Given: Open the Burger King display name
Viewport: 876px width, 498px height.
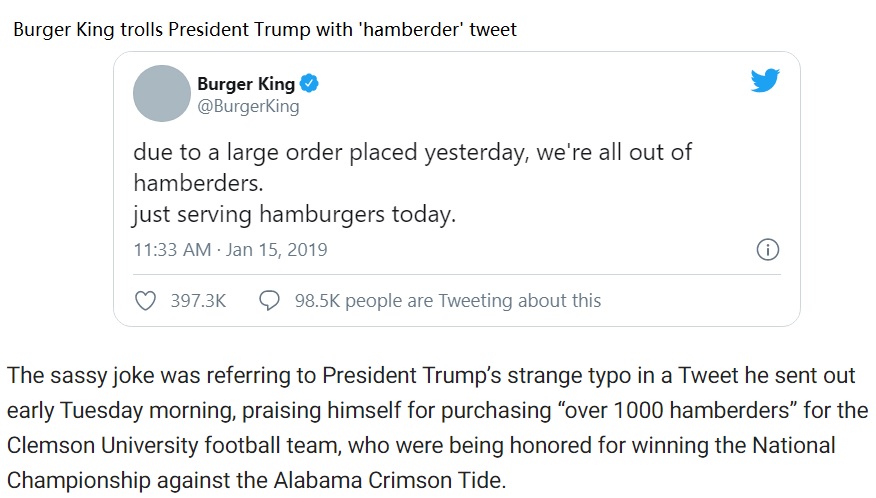Looking at the screenshot, I should click(245, 84).
